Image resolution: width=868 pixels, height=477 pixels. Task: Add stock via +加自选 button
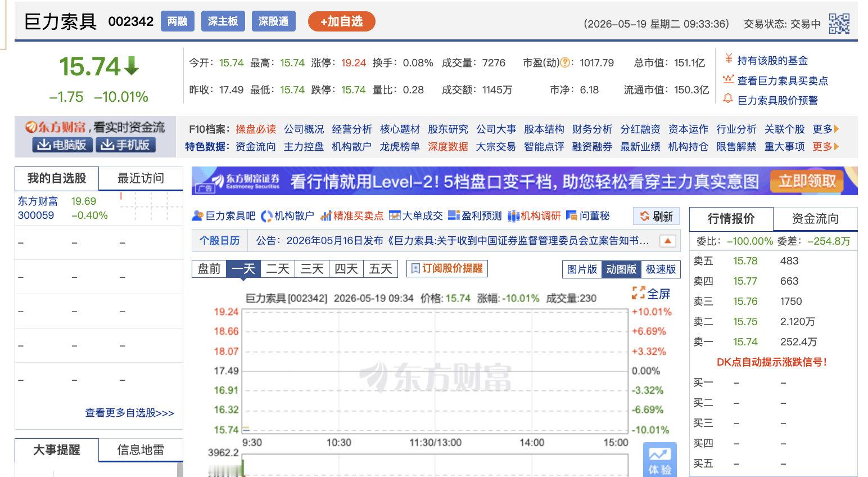point(342,21)
